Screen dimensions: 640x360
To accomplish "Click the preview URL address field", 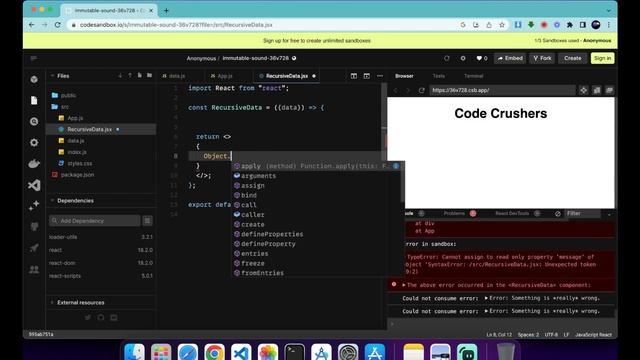I will [502, 90].
